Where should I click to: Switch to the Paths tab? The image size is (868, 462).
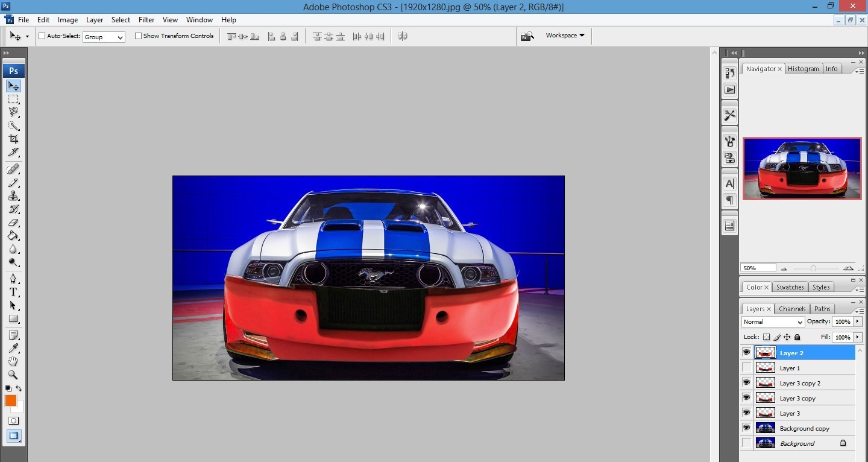(822, 308)
